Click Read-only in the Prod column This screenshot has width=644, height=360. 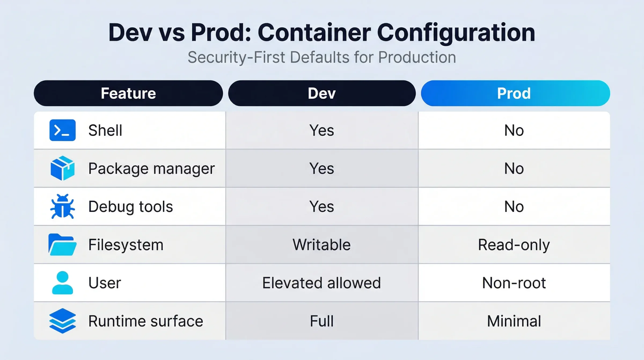[x=514, y=245]
